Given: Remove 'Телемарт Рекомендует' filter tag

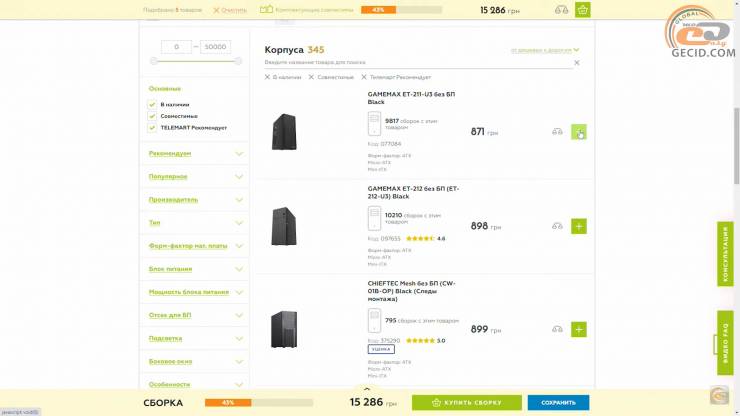Looking at the screenshot, I should pos(364,77).
